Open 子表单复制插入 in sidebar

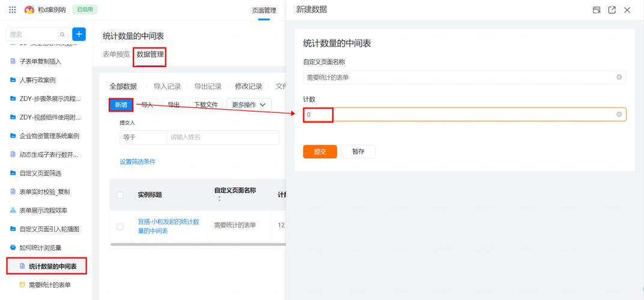click(41, 62)
